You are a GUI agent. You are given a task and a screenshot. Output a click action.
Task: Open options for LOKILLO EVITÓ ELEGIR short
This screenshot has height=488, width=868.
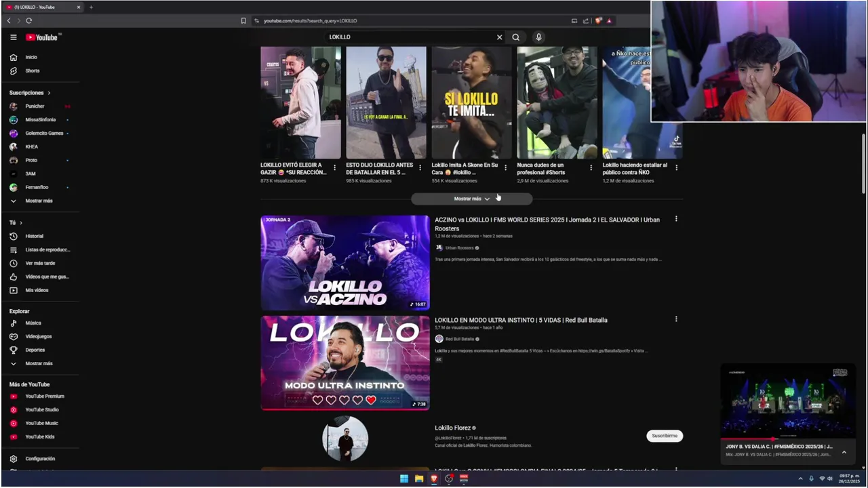tap(334, 167)
